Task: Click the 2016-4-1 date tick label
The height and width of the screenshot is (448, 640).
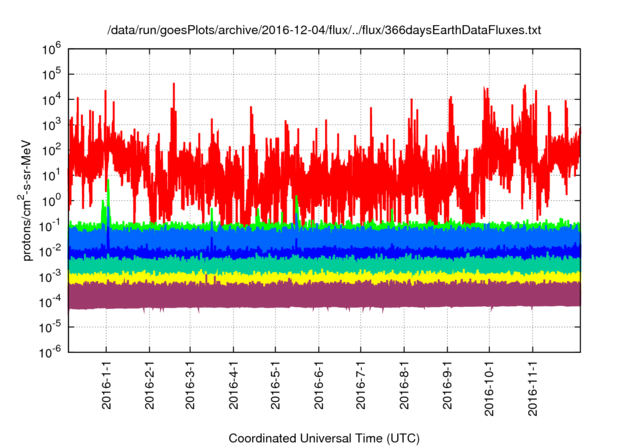Action: click(233, 385)
